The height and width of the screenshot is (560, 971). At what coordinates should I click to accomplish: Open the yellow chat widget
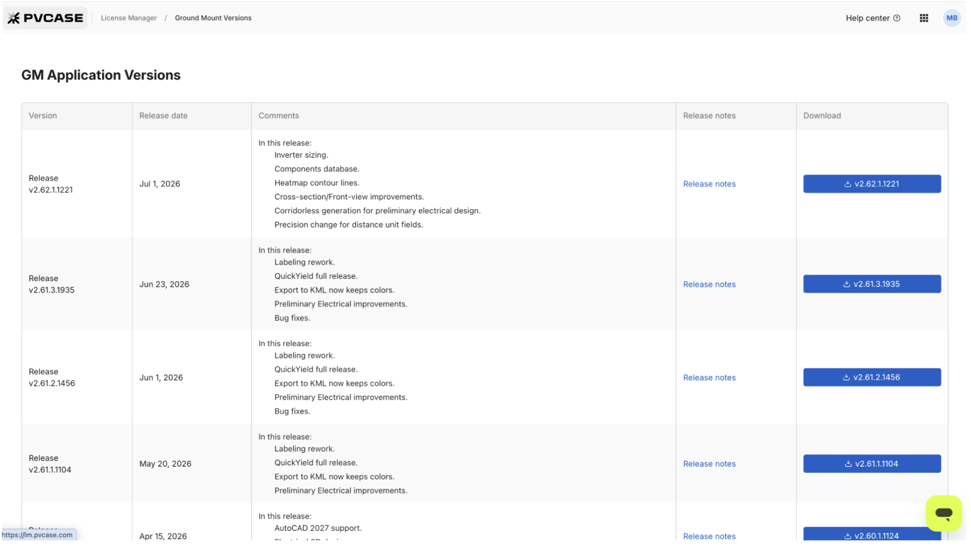pos(943,513)
